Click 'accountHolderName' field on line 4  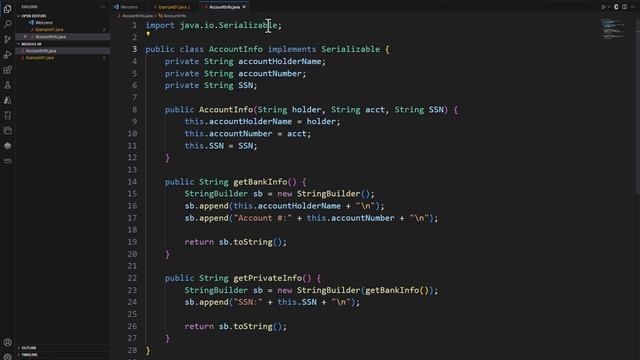coord(280,61)
